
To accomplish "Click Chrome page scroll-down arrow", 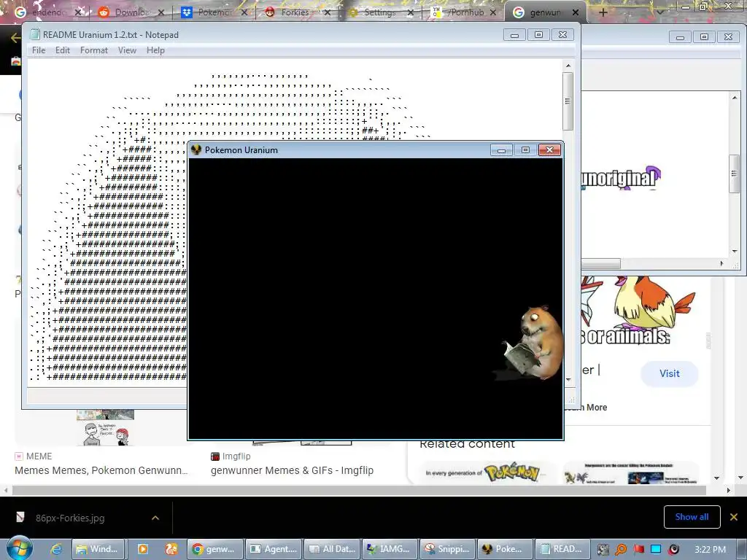I will point(741,478).
